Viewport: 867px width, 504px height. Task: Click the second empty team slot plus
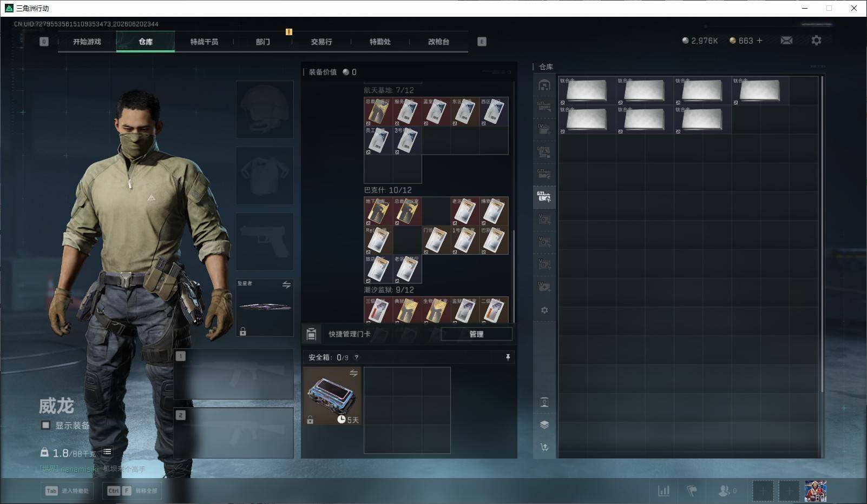[789, 491]
